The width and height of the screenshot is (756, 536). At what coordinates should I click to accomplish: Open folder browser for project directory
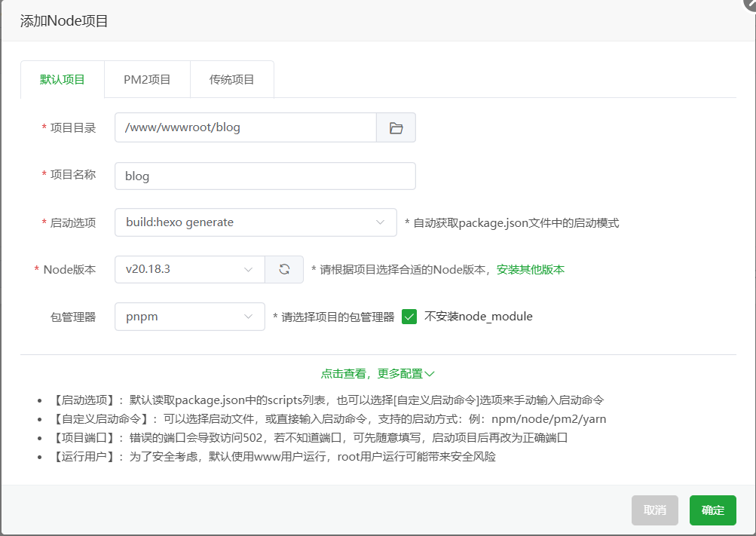396,127
